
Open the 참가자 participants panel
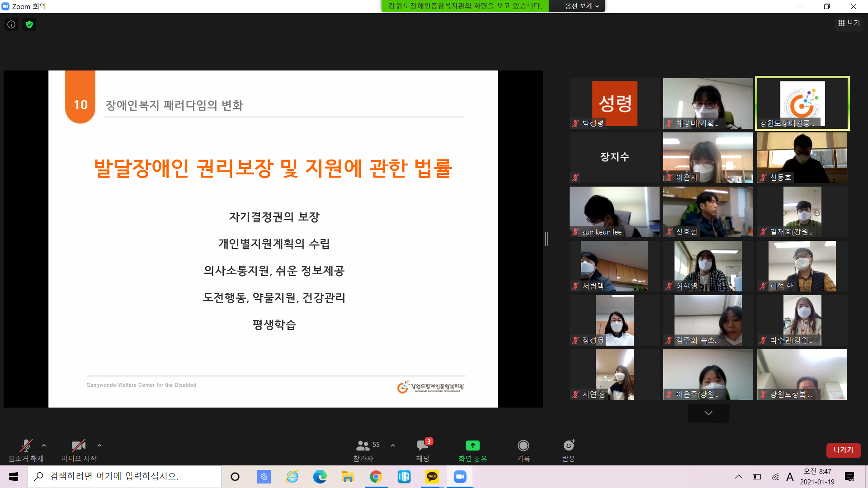coord(363,450)
